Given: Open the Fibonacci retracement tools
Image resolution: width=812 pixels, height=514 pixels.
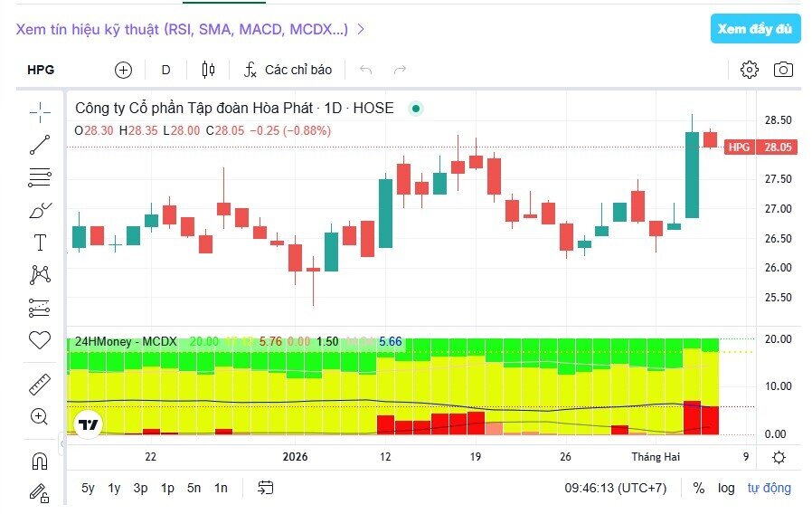Looking at the screenshot, I should click(x=40, y=177).
